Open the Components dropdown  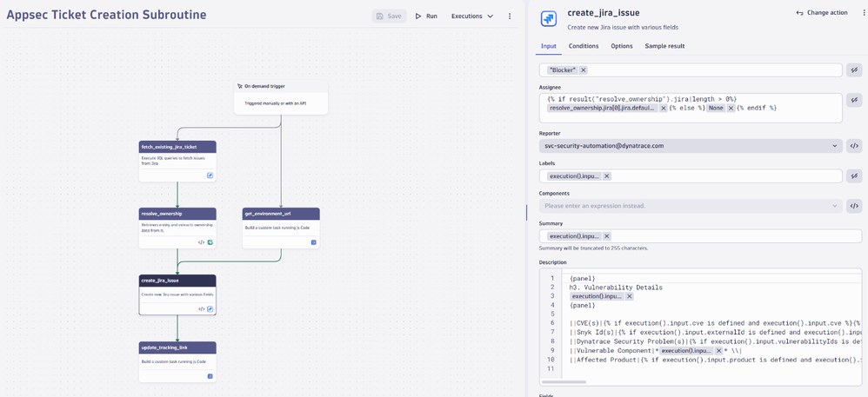click(691, 206)
